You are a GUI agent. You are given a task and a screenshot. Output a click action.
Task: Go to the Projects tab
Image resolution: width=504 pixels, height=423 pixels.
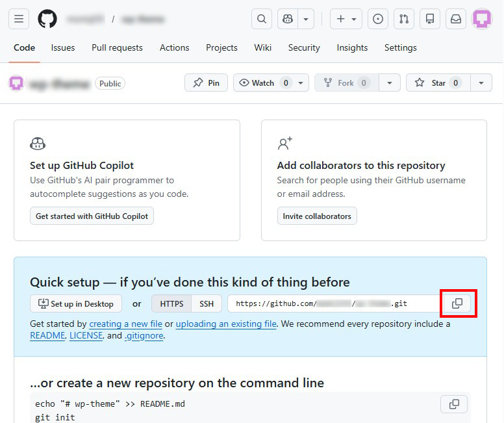(x=221, y=47)
